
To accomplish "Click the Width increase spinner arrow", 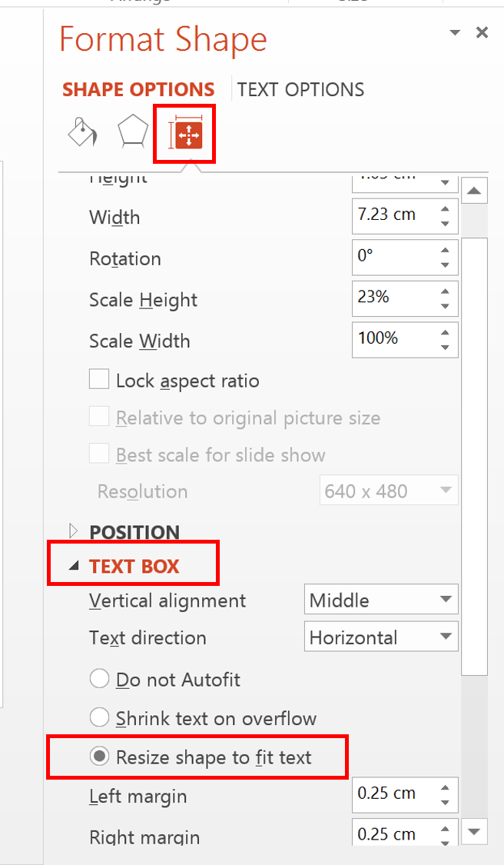I will (x=445, y=209).
